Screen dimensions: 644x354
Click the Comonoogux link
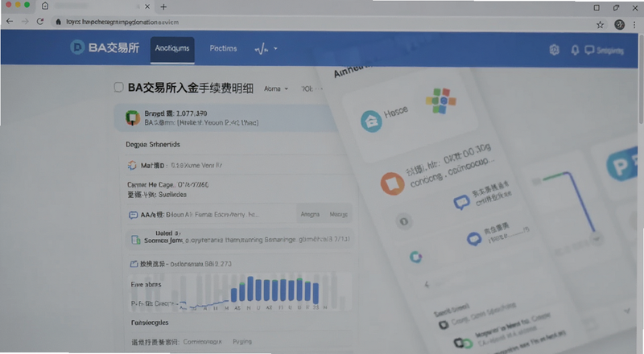tap(203, 342)
